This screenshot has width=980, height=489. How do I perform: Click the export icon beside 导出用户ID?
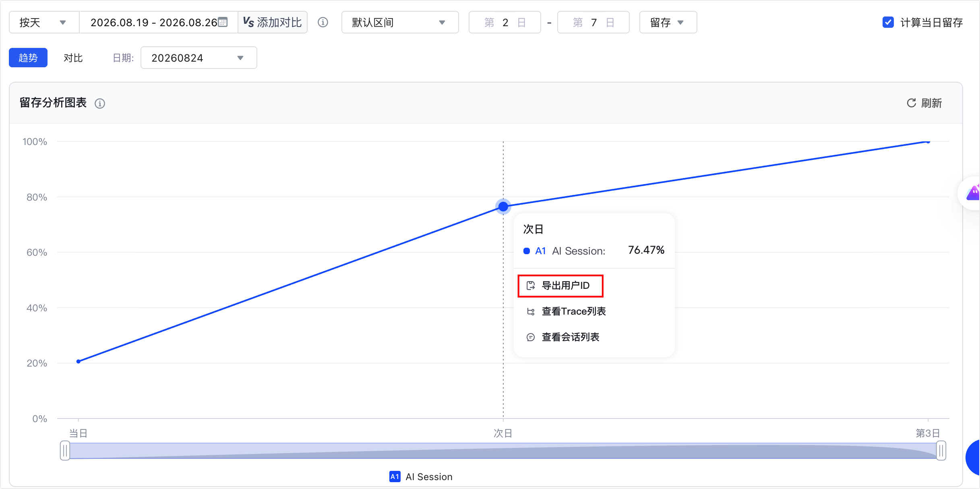tap(531, 286)
